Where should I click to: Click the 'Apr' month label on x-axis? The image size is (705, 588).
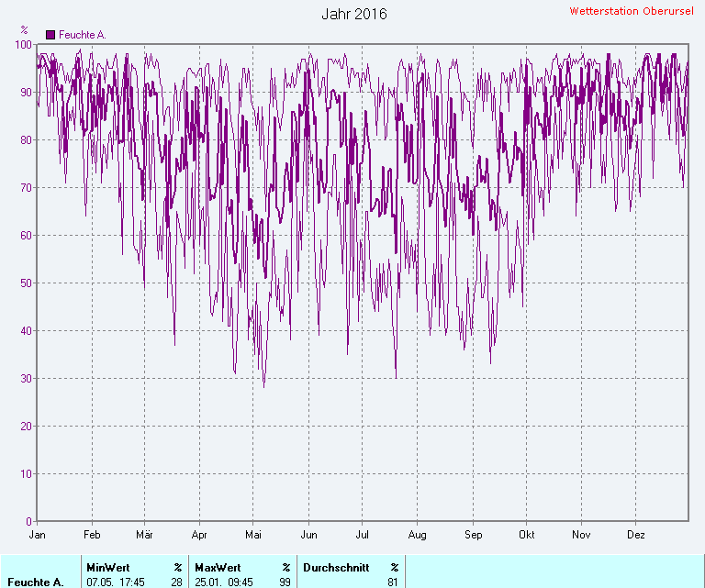click(199, 535)
